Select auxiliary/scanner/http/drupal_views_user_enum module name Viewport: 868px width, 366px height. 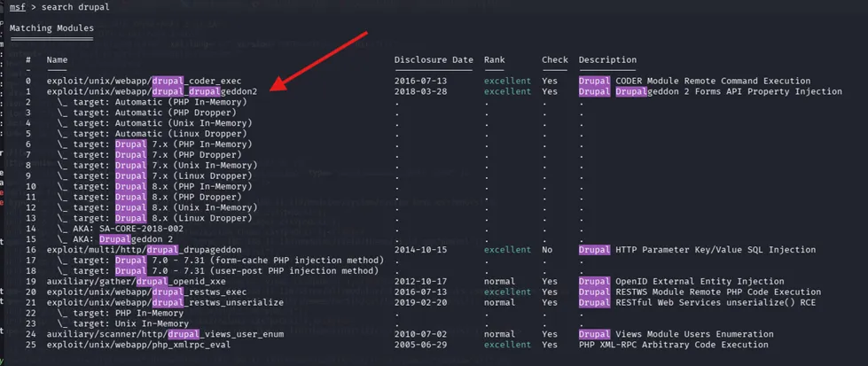pos(165,334)
